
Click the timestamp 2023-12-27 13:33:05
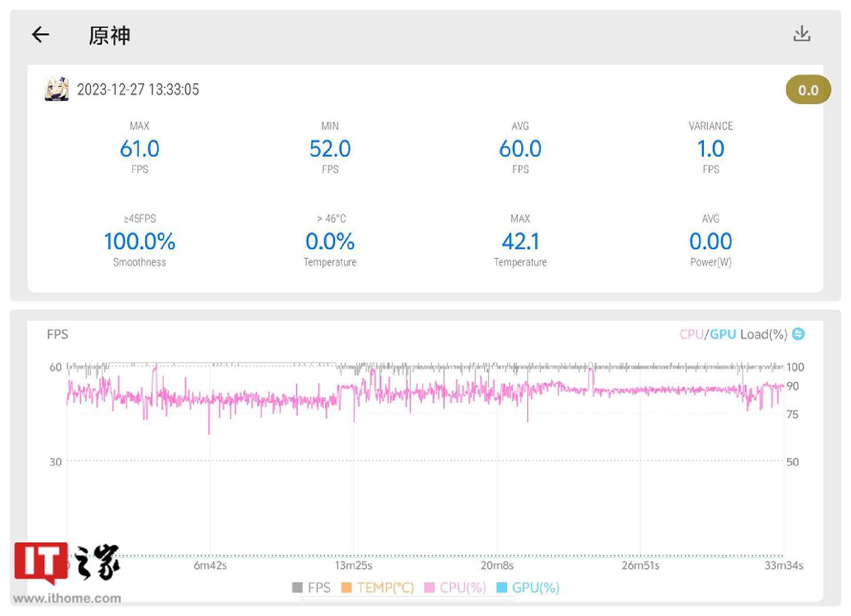[138, 90]
